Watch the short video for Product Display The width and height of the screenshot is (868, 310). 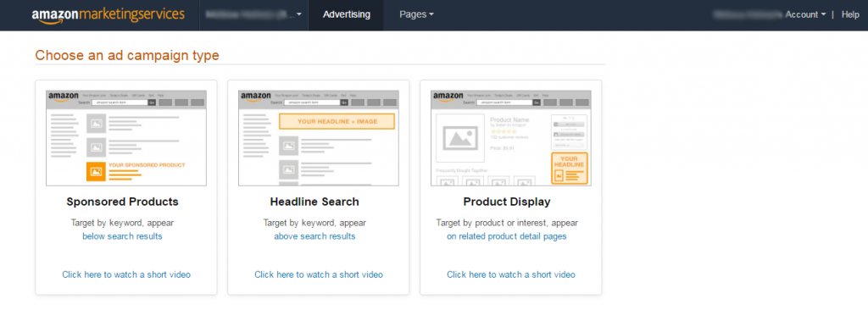click(511, 274)
